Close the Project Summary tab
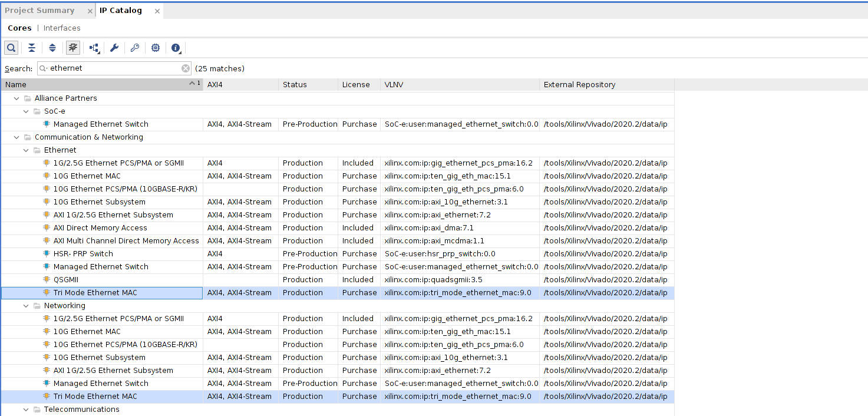This screenshot has width=868, height=416. coord(90,11)
